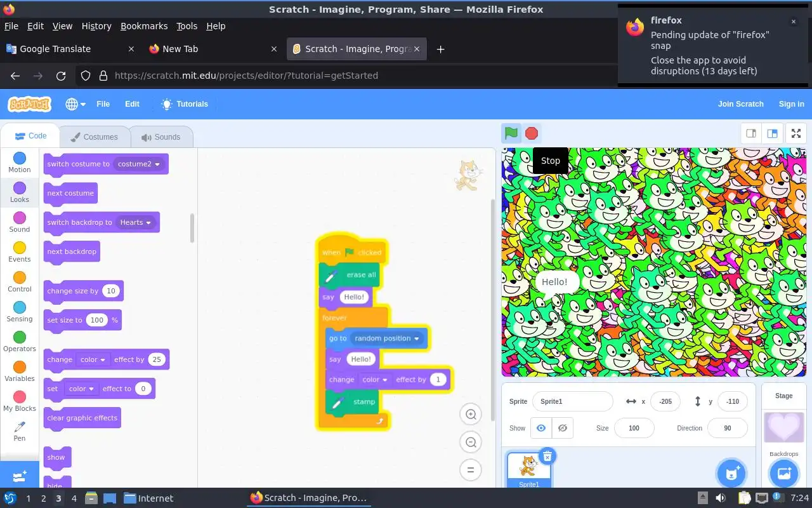Open the Sound blocks category

pos(20,222)
